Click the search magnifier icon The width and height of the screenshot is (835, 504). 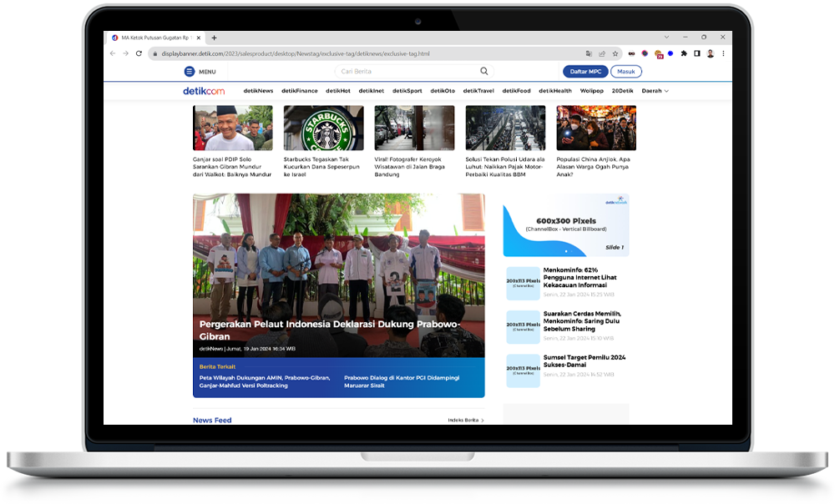pyautogui.click(x=483, y=72)
